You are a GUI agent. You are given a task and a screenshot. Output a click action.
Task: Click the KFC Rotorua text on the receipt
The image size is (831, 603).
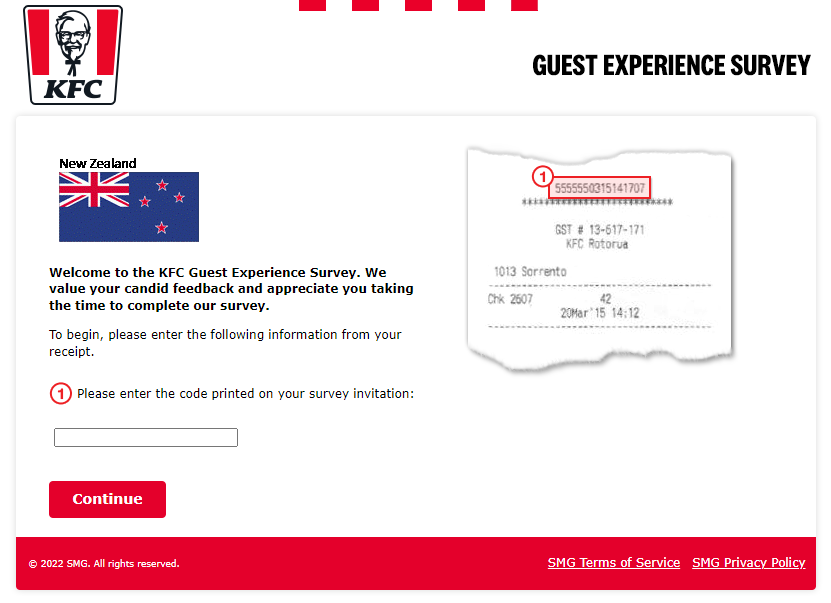point(597,244)
